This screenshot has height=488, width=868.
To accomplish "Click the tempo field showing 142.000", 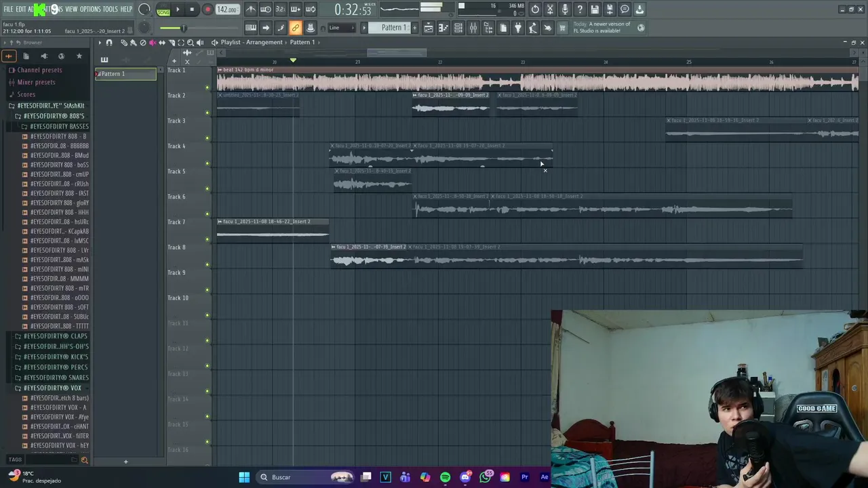I will click(x=227, y=9).
